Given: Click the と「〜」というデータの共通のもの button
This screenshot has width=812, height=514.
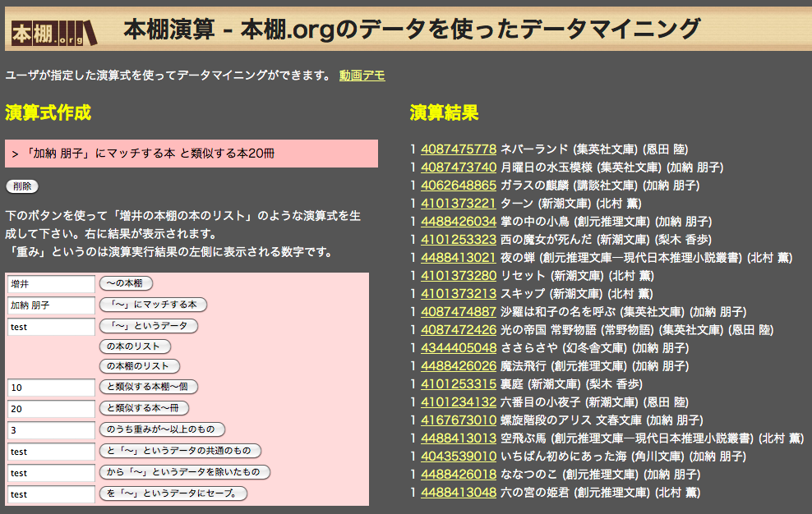Looking at the screenshot, I should pos(180,451).
